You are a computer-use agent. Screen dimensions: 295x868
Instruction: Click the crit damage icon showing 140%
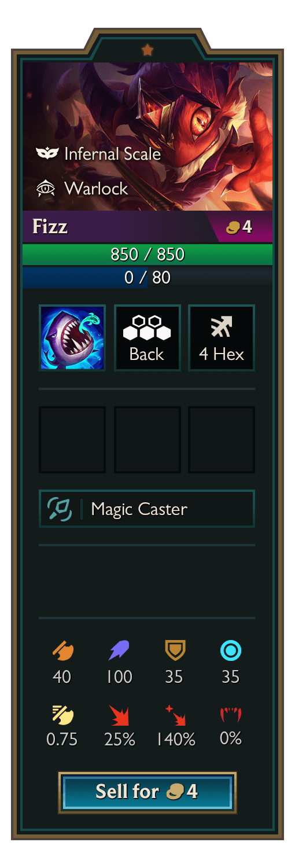pos(175,715)
